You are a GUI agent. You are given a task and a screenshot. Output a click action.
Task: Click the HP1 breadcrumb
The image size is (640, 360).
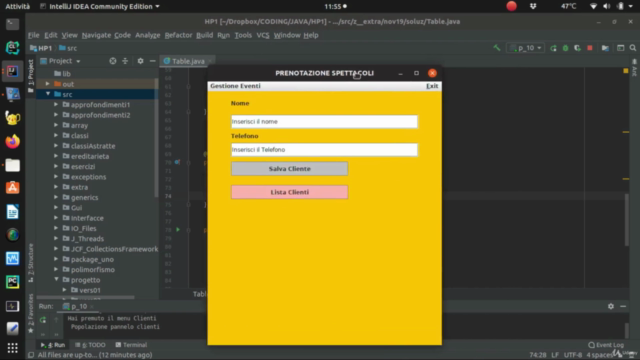point(41,48)
